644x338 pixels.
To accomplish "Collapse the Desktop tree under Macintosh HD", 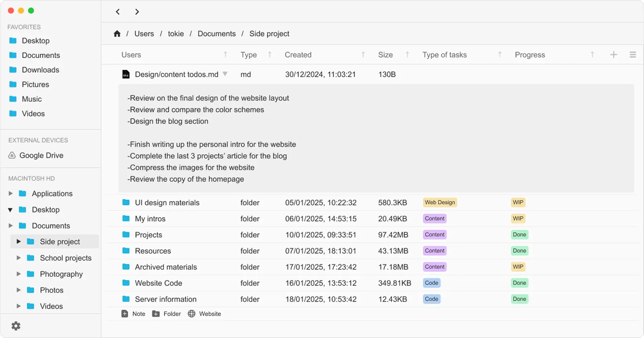I will coord(10,210).
